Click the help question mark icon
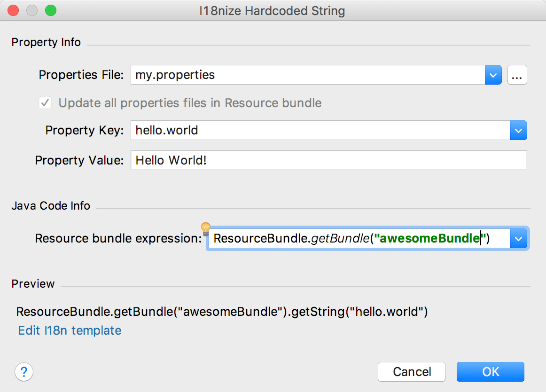This screenshot has width=546, height=392. 24,372
